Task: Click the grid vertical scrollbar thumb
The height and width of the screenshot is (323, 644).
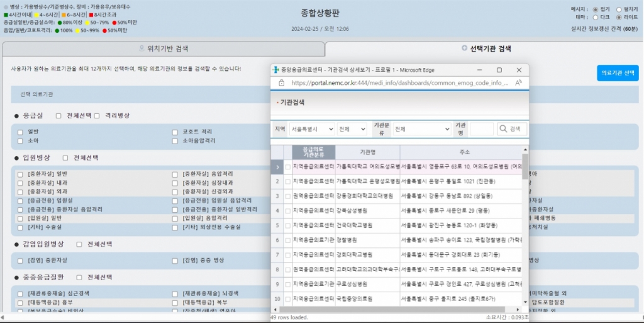Action: tap(525, 167)
